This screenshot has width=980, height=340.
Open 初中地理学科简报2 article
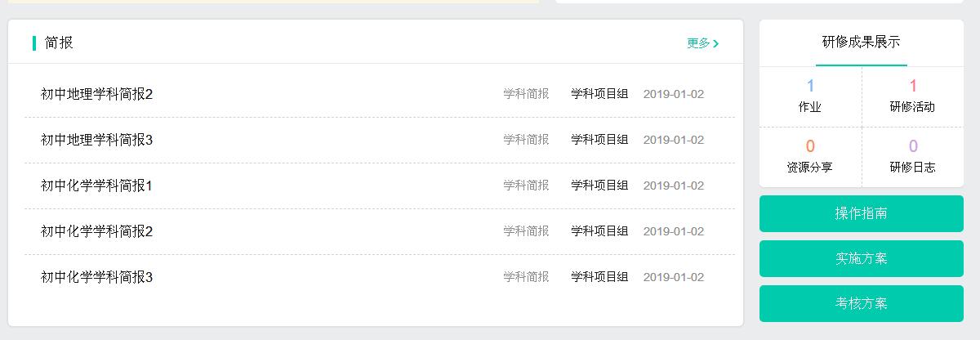pos(97,94)
